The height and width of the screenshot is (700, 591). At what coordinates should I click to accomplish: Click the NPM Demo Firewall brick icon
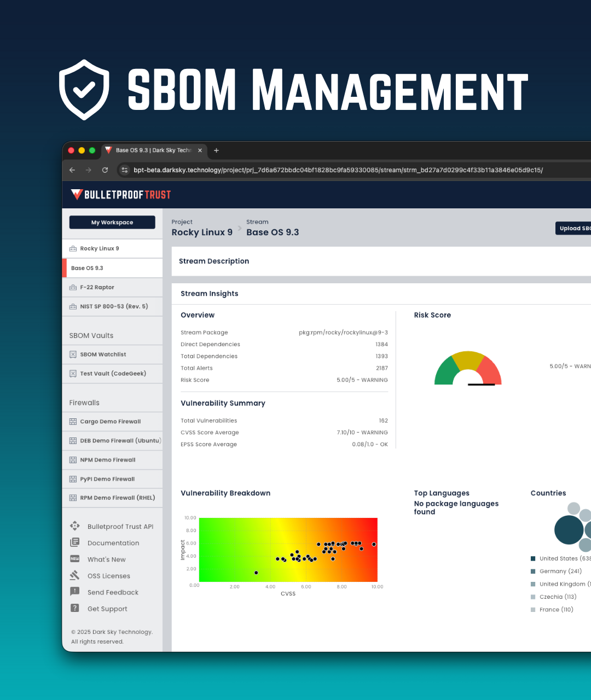coord(73,460)
